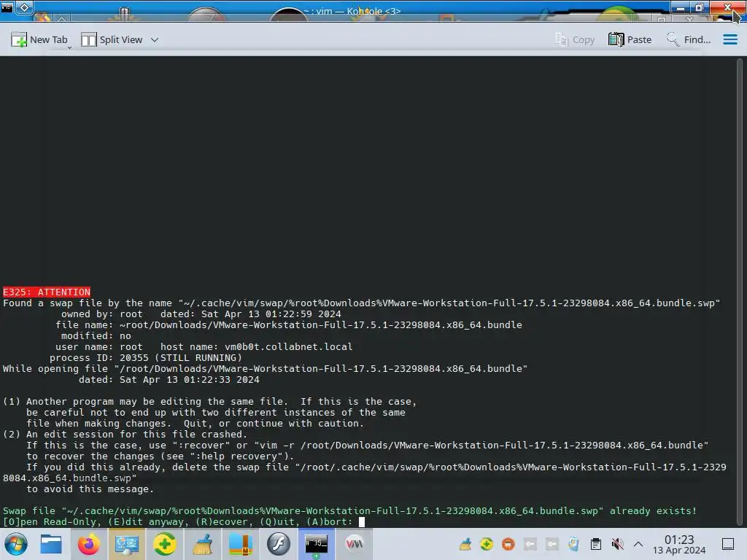Click the Copy toolbar button
The width and height of the screenshot is (747, 560).
pos(575,39)
